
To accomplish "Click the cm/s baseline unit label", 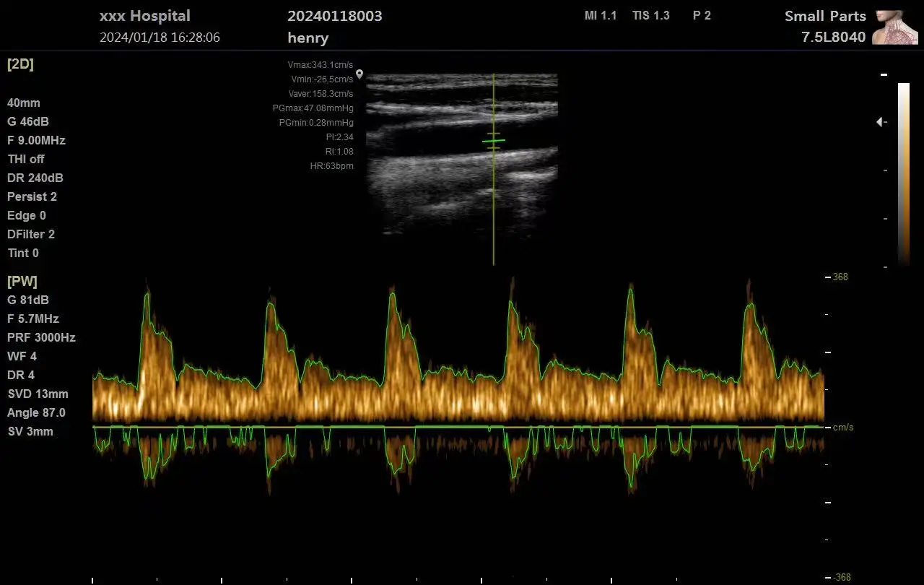I will (x=843, y=428).
